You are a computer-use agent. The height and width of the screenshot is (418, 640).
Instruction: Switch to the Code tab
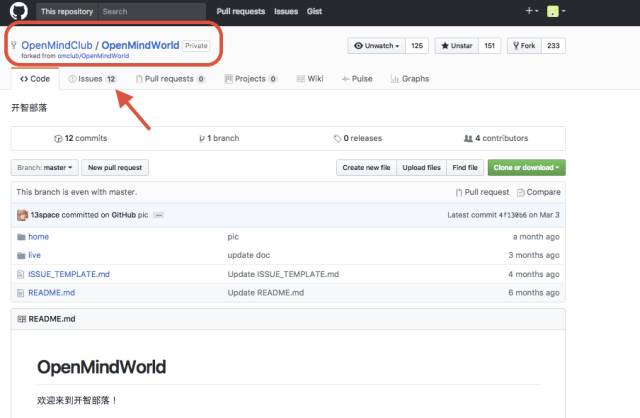35,79
